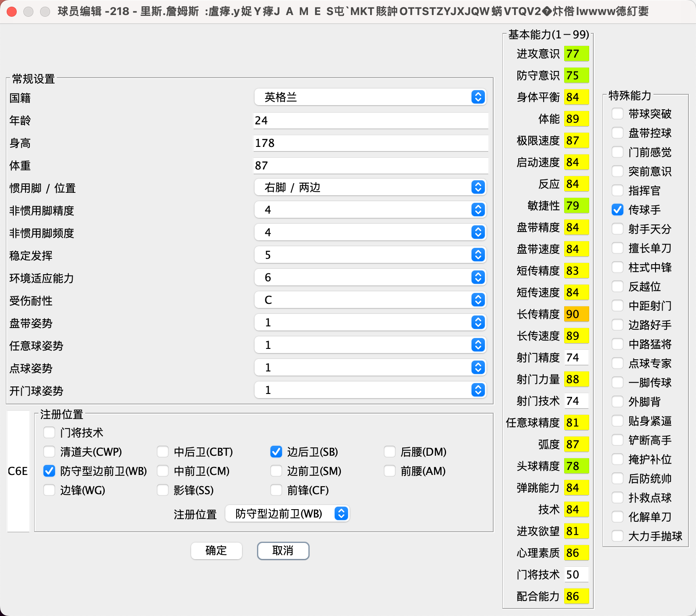
Task: Open the 注册位置 position dropdown
Action: coord(287,514)
